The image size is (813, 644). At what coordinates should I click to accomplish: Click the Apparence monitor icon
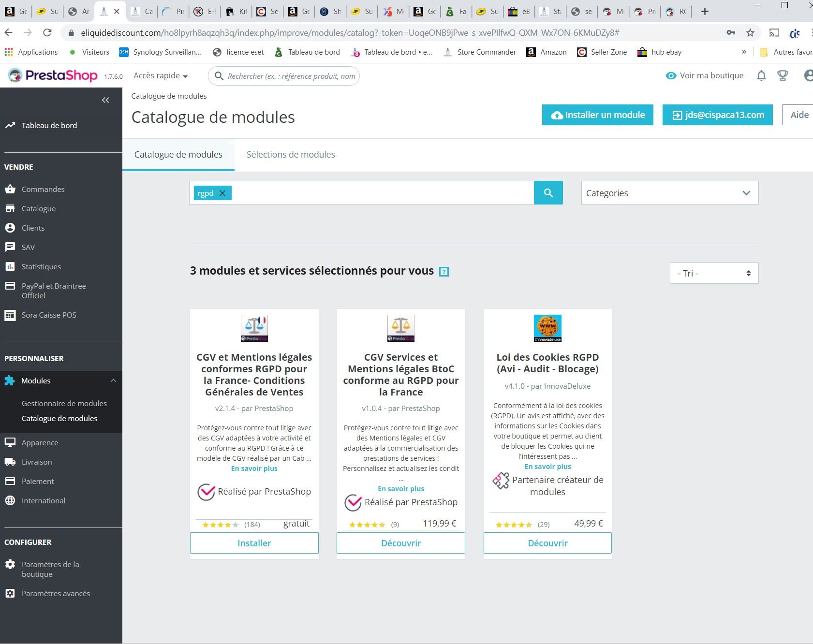[x=10, y=442]
